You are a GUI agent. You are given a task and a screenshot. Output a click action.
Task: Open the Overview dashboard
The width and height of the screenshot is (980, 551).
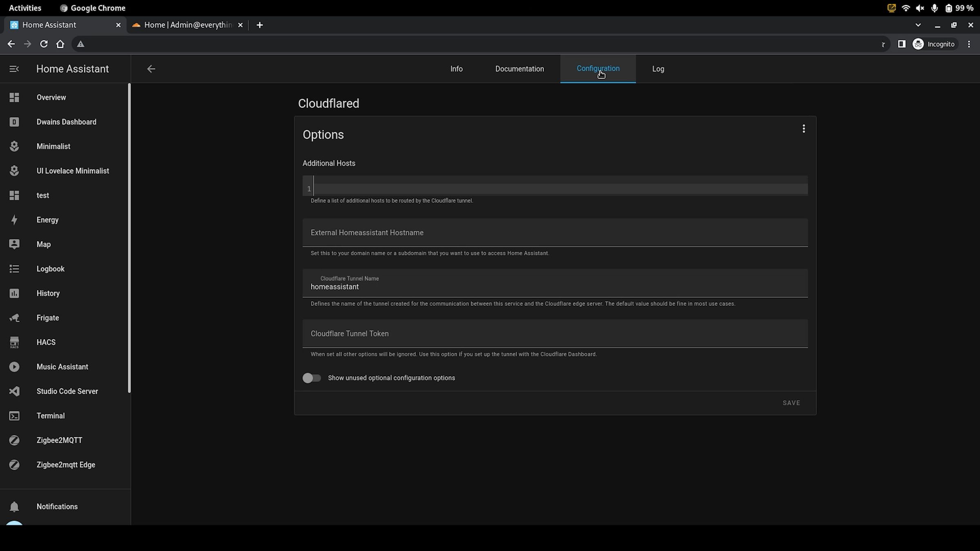coord(51,97)
